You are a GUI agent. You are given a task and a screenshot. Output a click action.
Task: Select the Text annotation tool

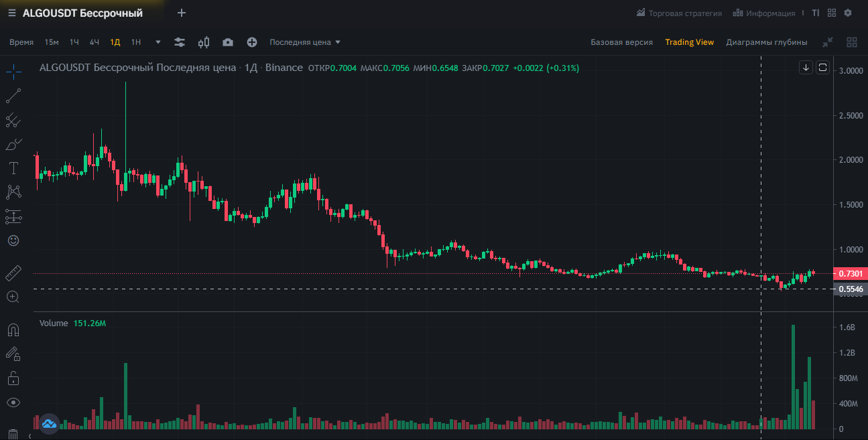(x=13, y=167)
